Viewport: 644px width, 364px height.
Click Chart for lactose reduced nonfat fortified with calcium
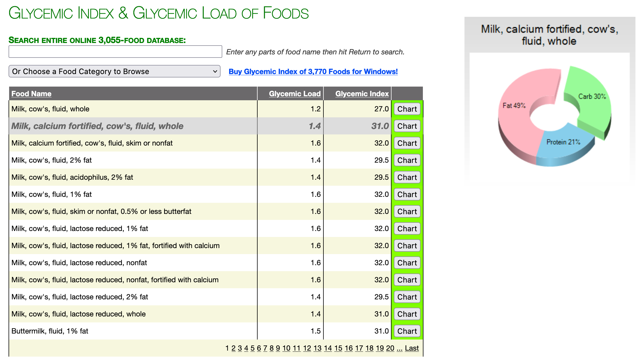(x=407, y=280)
